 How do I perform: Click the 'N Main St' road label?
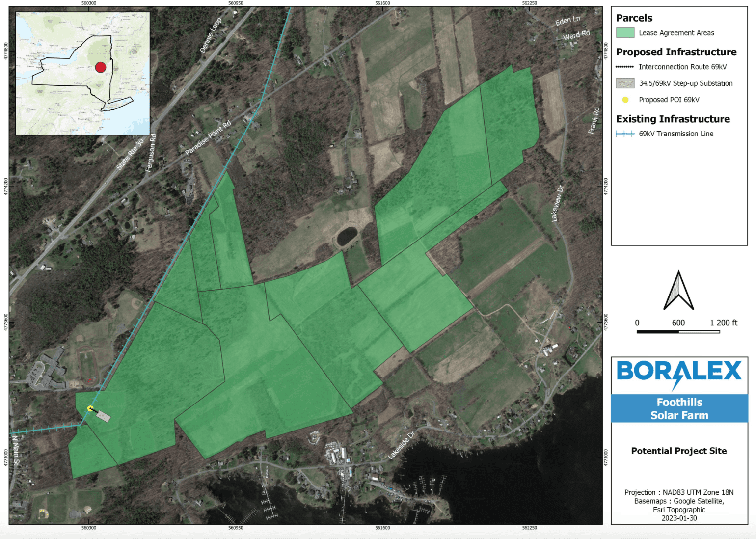(x=16, y=450)
